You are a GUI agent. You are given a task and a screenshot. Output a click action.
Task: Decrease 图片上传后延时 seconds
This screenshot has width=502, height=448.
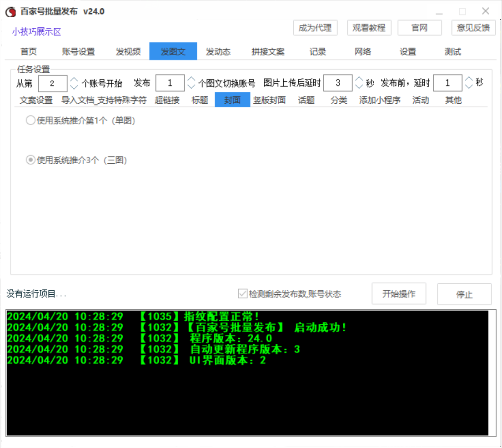359,86
